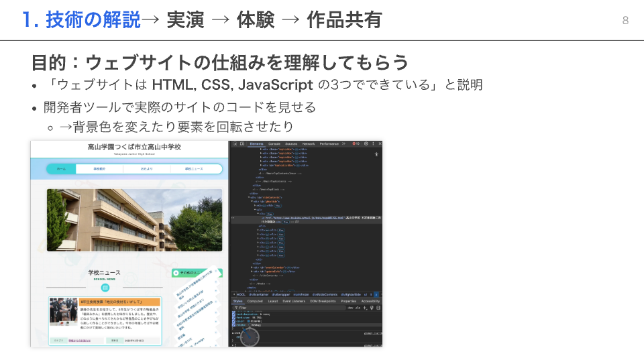Select div#wrapper in the breadcrumb
Screen dimensions: 644x362
pyautogui.click(x=281, y=294)
